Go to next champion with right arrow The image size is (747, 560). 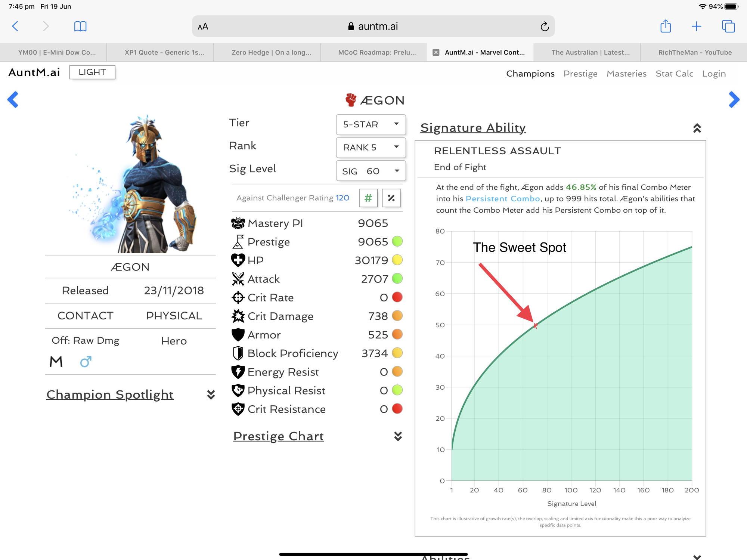pyautogui.click(x=734, y=99)
